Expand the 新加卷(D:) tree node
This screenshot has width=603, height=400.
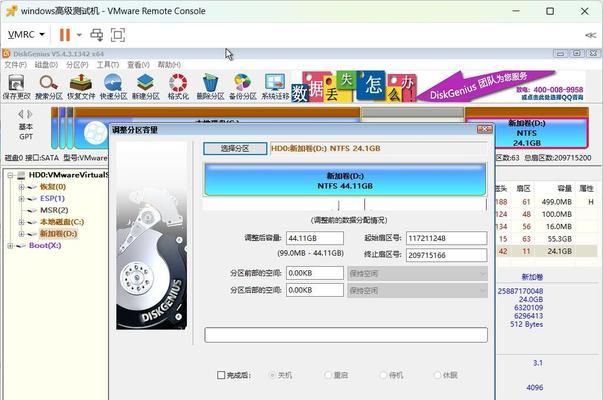pos(22,234)
